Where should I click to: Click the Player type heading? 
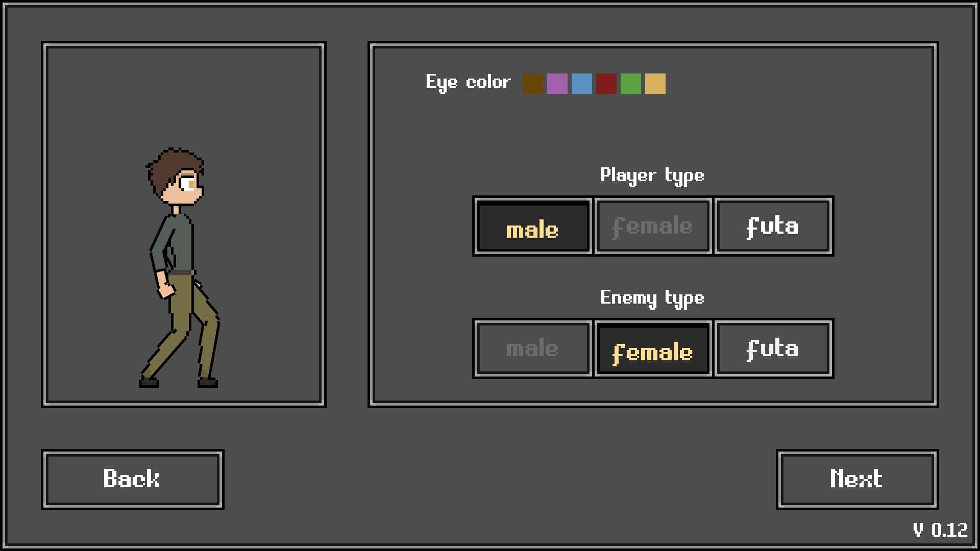[652, 176]
